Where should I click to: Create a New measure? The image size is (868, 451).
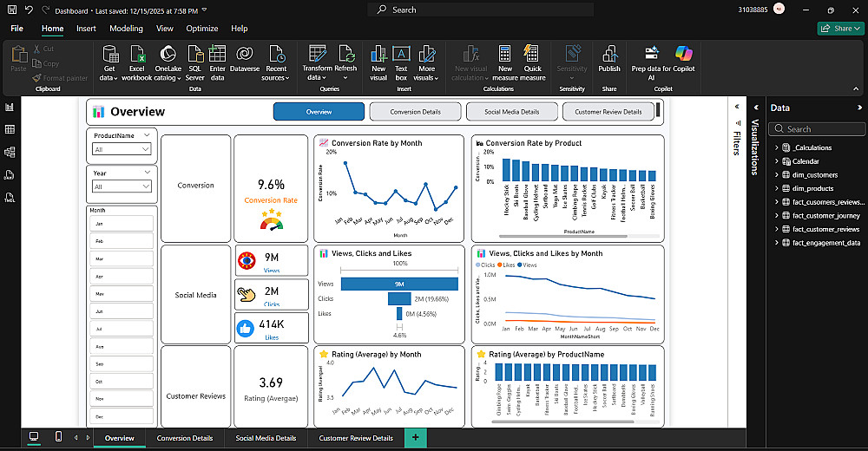(505, 63)
